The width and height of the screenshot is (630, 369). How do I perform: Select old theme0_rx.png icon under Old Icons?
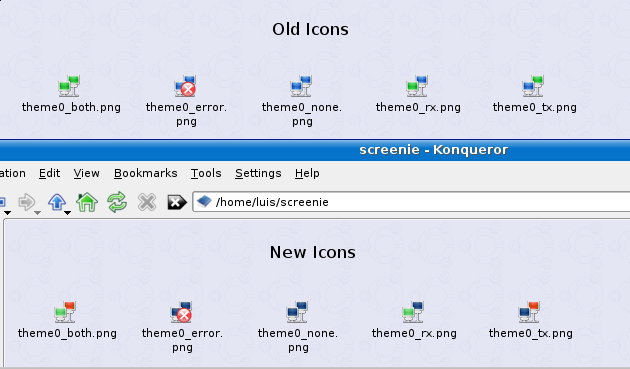pos(417,86)
